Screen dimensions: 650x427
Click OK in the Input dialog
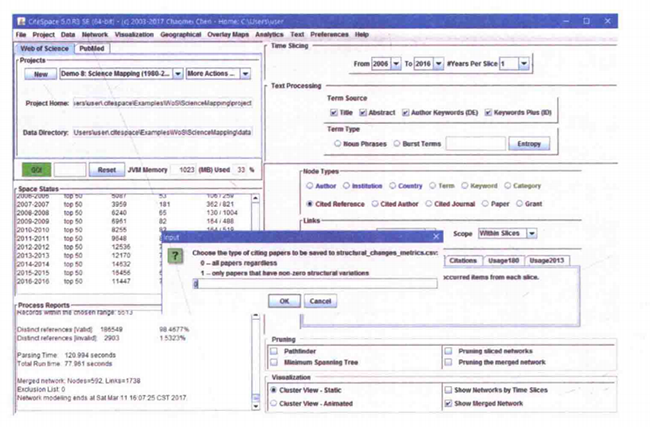point(284,300)
